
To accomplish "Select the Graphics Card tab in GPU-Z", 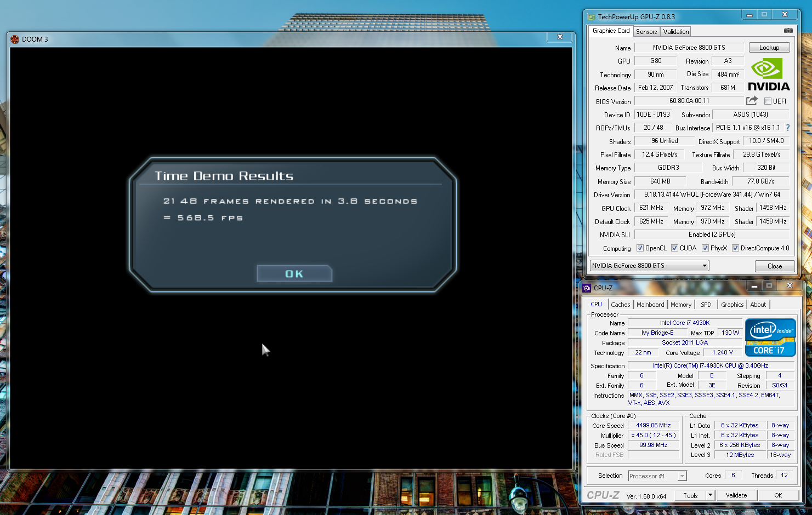I will tap(611, 31).
